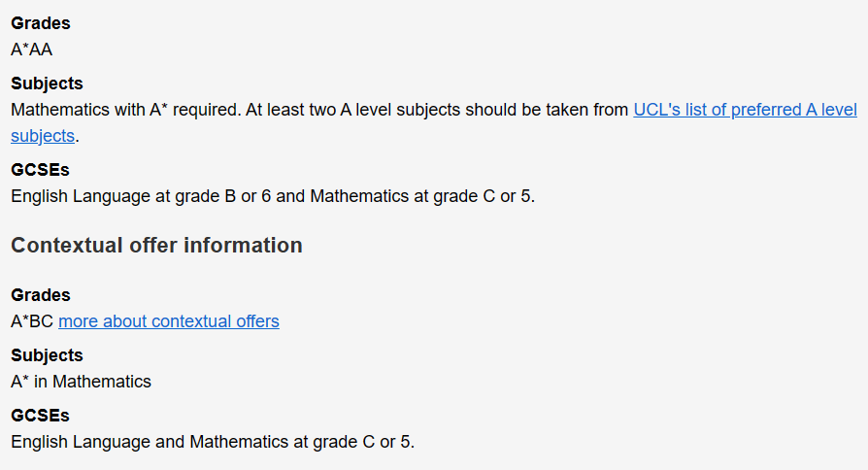The height and width of the screenshot is (470, 868).
Task: Click the first 'Grades' heading above A*AA
Action: (x=41, y=23)
